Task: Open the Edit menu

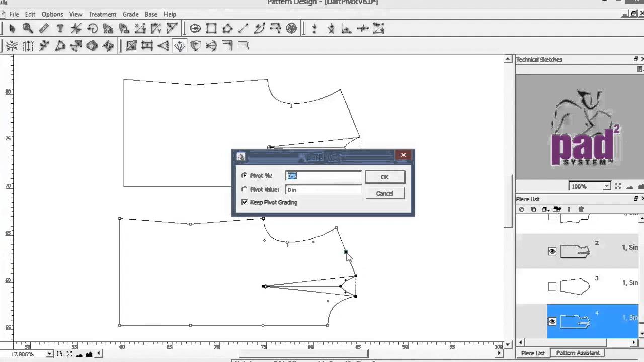Action: pyautogui.click(x=30, y=14)
